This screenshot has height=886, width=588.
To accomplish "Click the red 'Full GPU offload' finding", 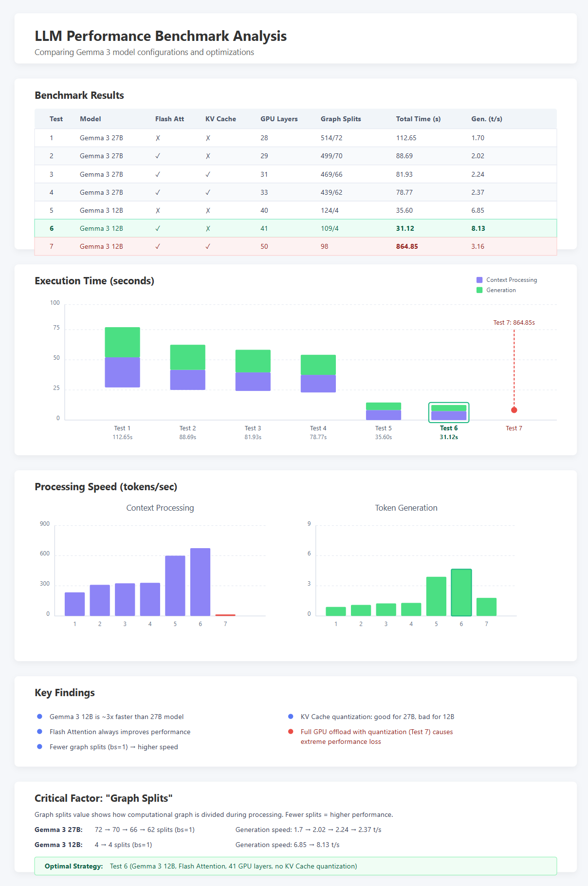I will 377,737.
